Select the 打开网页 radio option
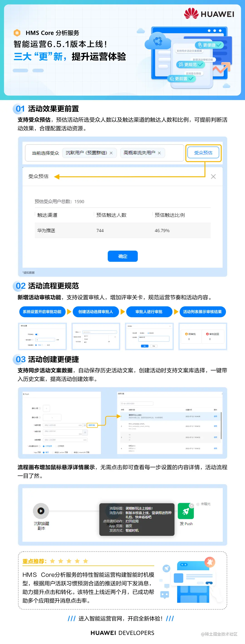Image resolution: width=245 pixels, height=644 pixels. 56,446
